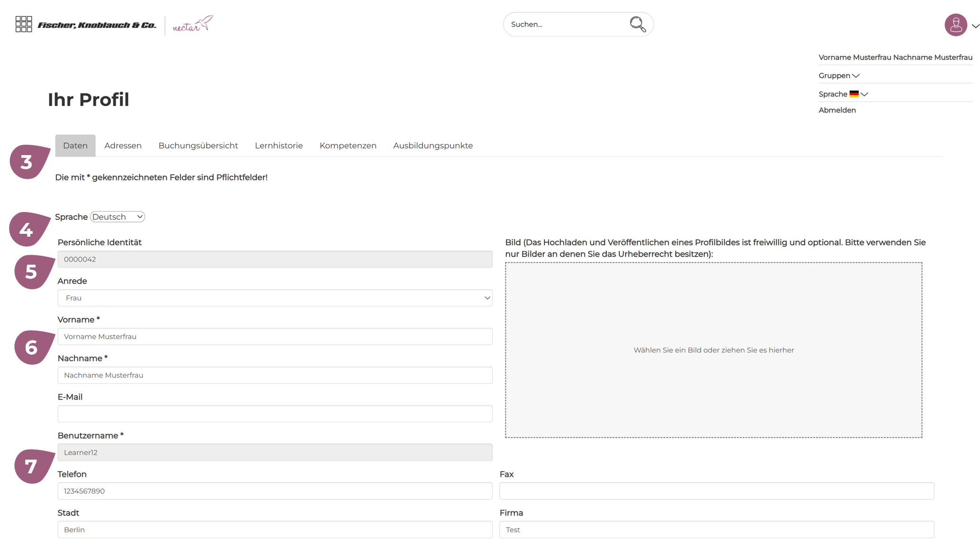Switch to the Adressen tab
The height and width of the screenshot is (545, 980).
point(123,146)
